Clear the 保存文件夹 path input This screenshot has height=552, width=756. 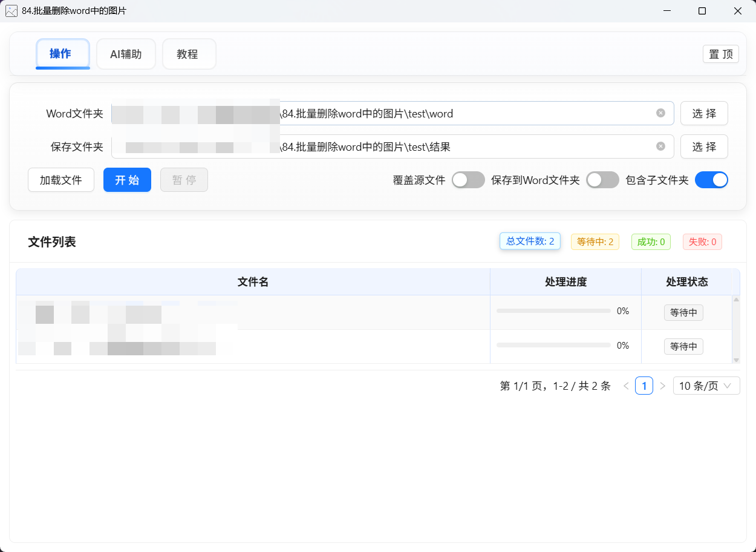660,146
